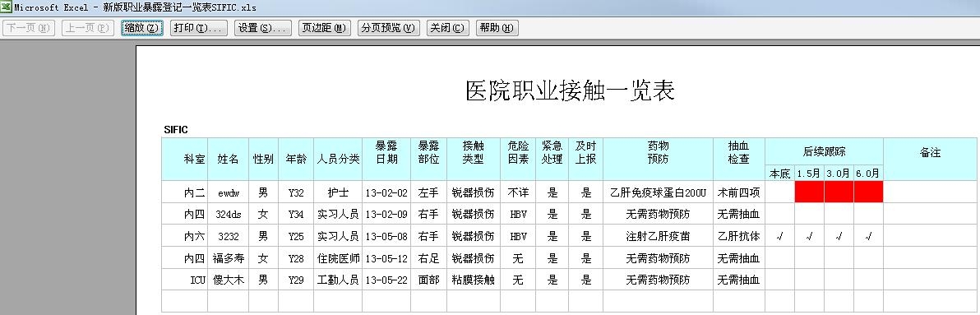
Task: Click the 3.0月 sub-header
Action: point(839,173)
